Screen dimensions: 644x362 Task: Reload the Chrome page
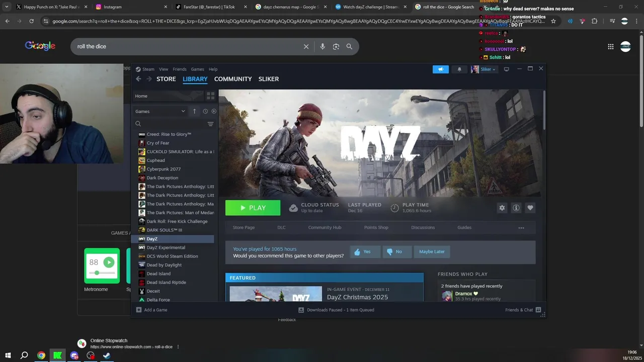(31, 21)
